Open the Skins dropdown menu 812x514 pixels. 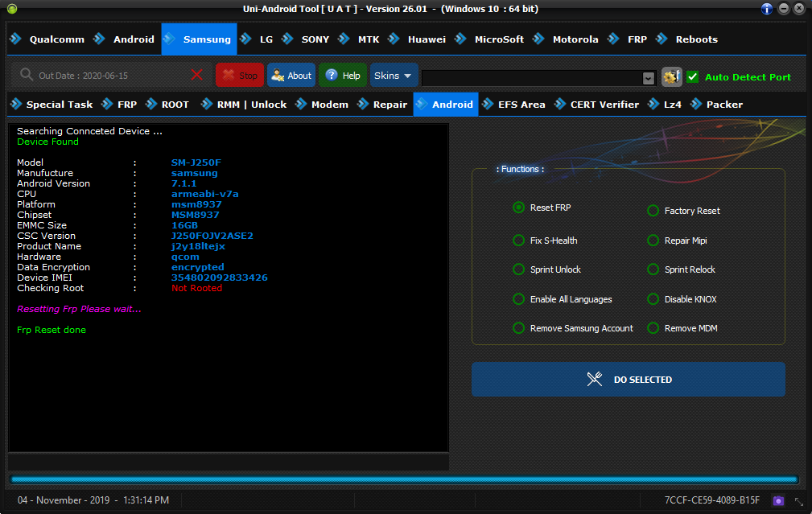coord(394,75)
